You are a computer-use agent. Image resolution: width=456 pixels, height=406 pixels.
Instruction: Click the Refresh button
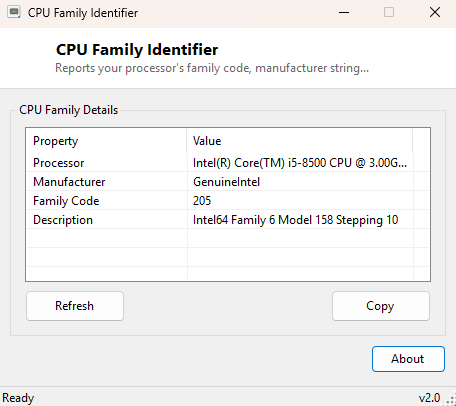(75, 306)
